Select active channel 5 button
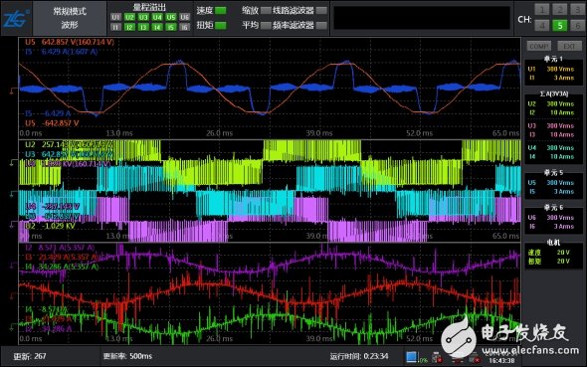588x367 pixels. tap(559, 26)
